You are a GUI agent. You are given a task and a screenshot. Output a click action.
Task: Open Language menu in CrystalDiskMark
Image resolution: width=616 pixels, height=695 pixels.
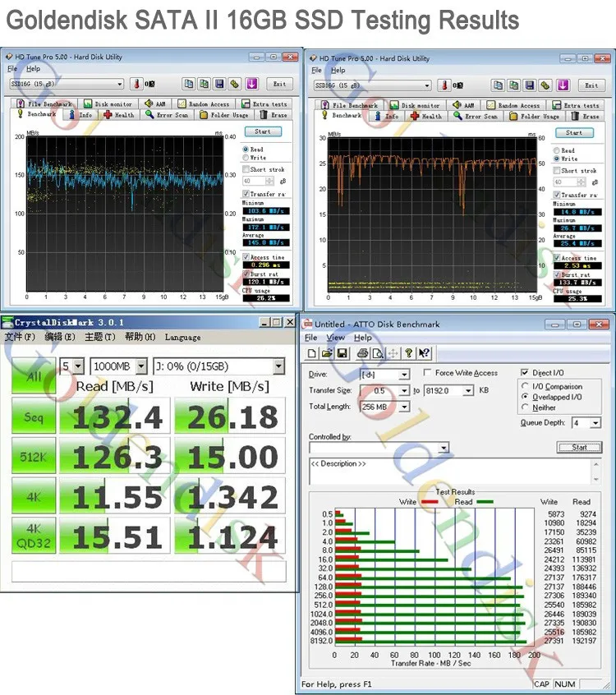click(x=182, y=337)
